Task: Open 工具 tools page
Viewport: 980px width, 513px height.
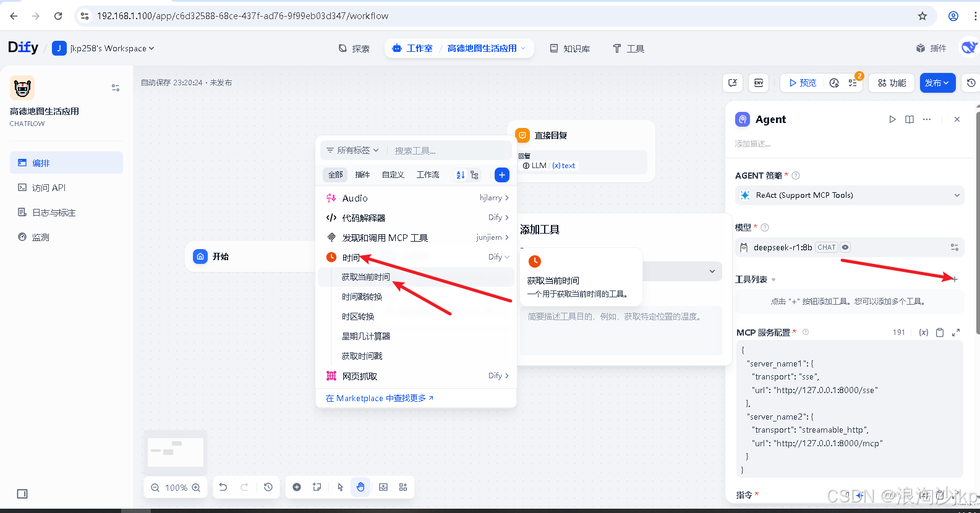Action: click(x=628, y=48)
